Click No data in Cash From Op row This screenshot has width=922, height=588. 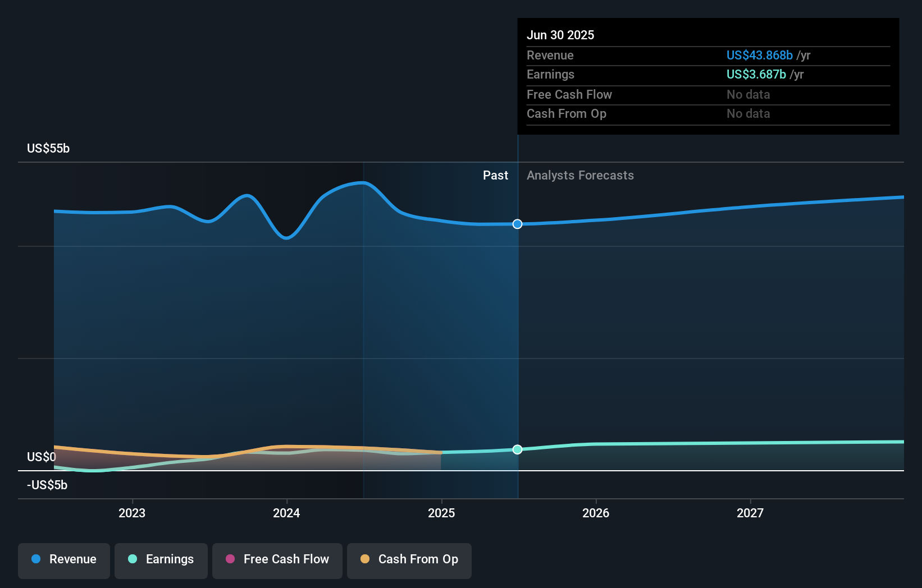click(x=748, y=113)
